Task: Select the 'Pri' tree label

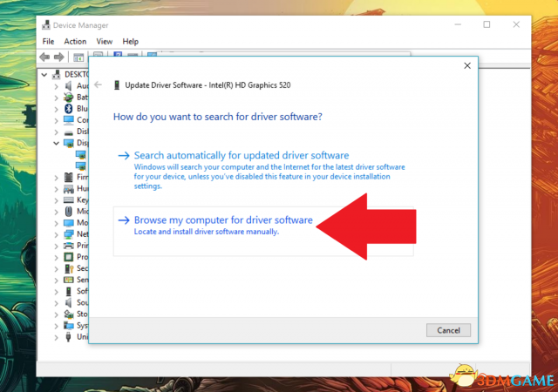Action: pyautogui.click(x=82, y=246)
